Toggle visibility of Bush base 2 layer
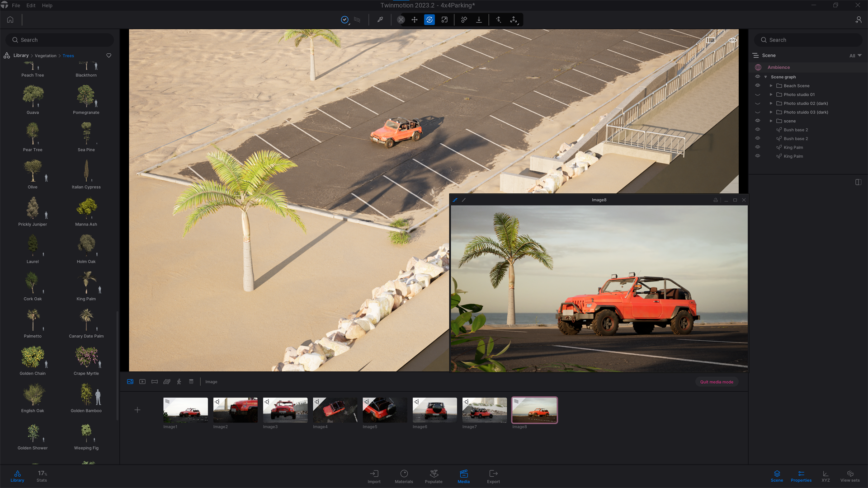Screen dimensions: 868x488 click(x=757, y=129)
